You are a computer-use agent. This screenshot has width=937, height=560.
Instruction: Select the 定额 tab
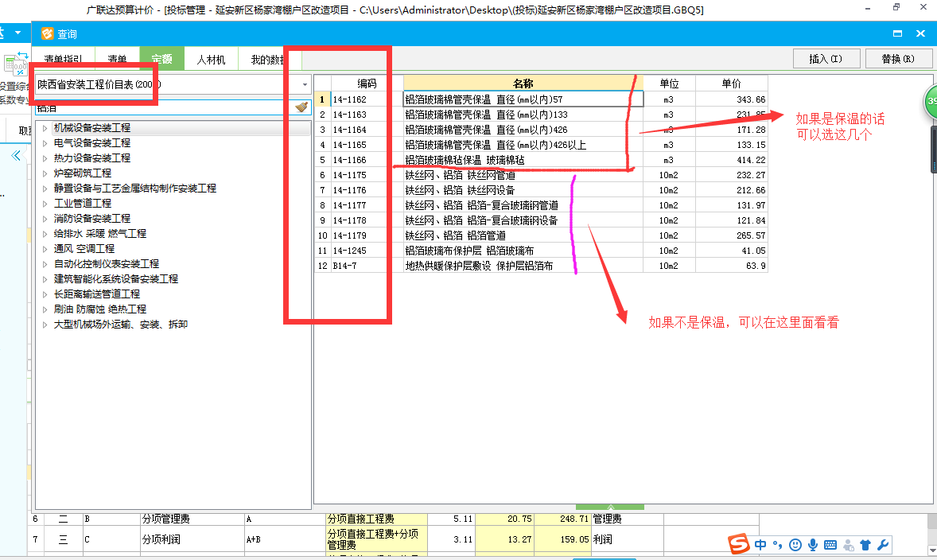coord(162,59)
